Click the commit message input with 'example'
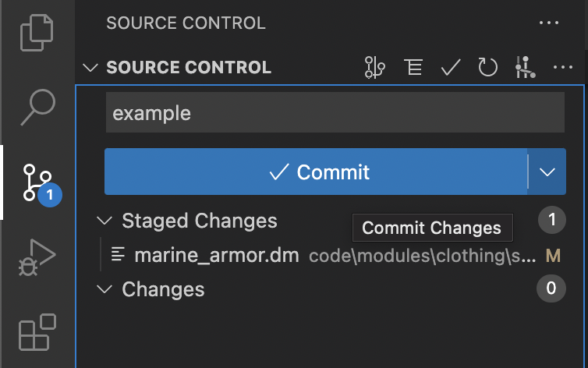 click(x=335, y=113)
